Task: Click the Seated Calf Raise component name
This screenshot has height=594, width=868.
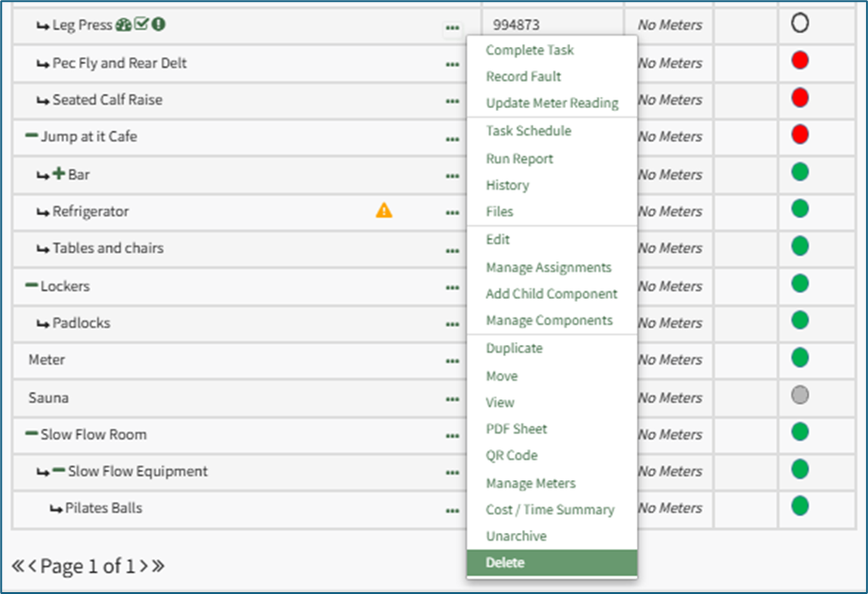Action: (x=109, y=100)
